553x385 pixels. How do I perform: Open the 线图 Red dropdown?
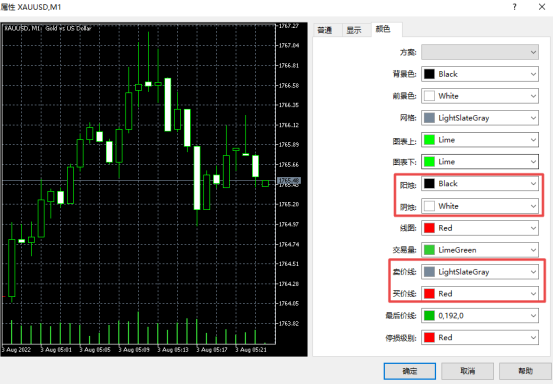pos(480,228)
